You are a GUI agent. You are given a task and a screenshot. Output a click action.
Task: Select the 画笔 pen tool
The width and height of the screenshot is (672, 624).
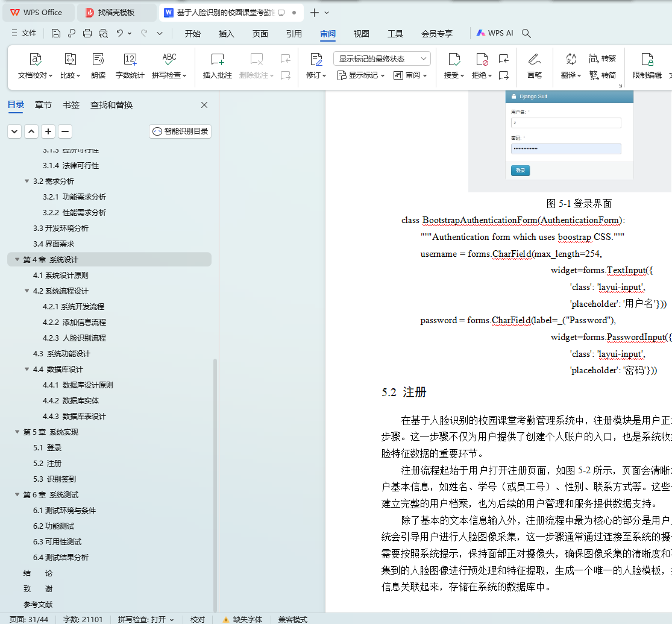535,66
